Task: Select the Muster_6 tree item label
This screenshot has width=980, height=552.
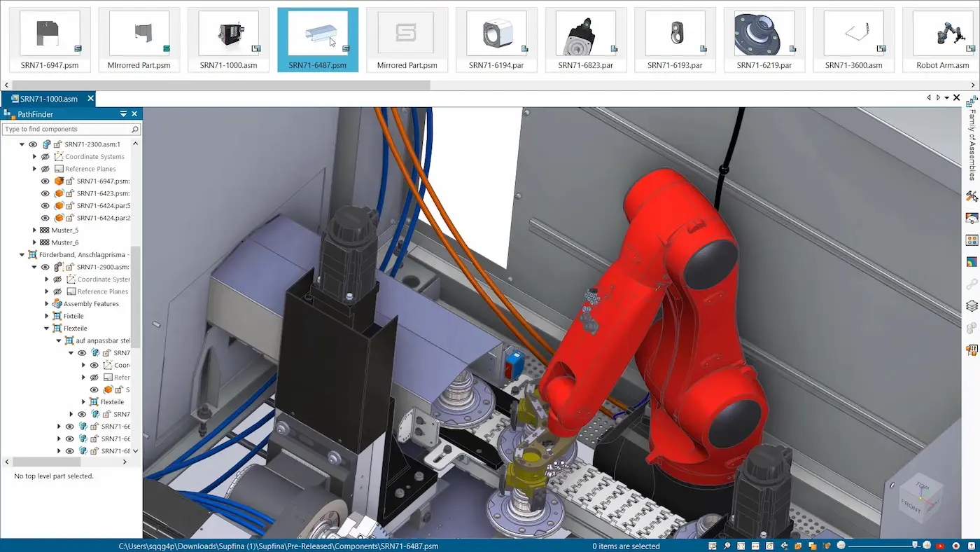Action: (65, 242)
